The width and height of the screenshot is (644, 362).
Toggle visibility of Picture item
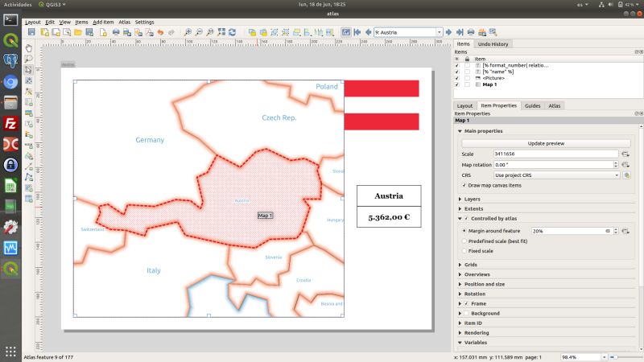456,78
